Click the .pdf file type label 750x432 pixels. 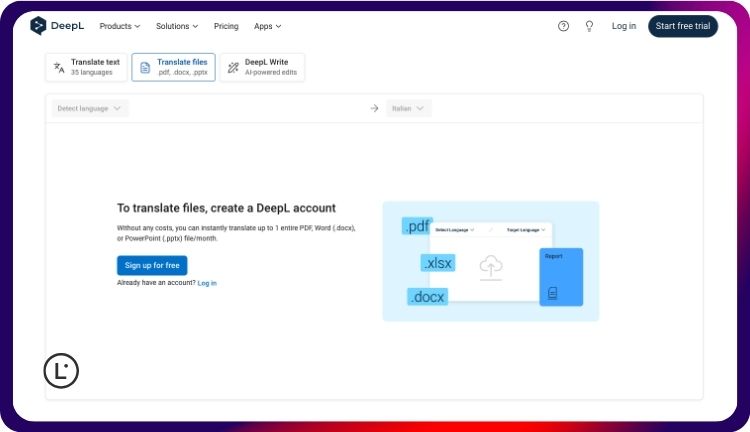[417, 227]
